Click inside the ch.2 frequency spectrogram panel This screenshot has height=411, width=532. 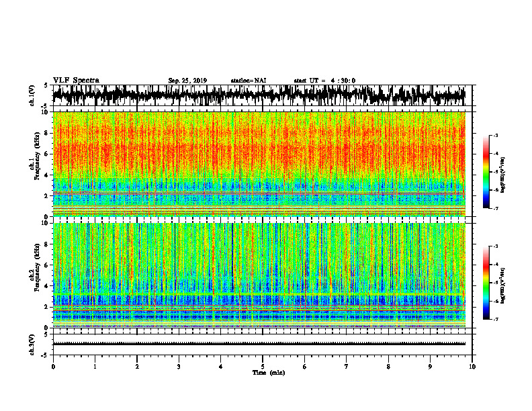click(262, 275)
